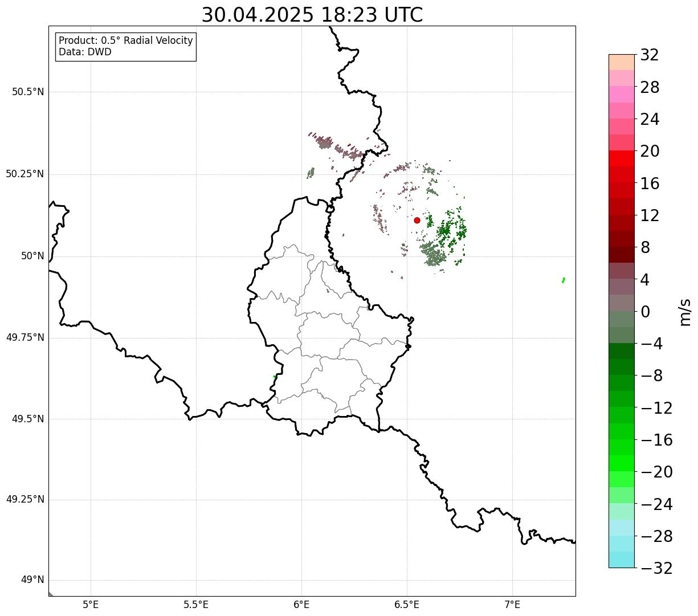Click the colorbar tick label −8
Screen dimensions: 698x616
651,376
